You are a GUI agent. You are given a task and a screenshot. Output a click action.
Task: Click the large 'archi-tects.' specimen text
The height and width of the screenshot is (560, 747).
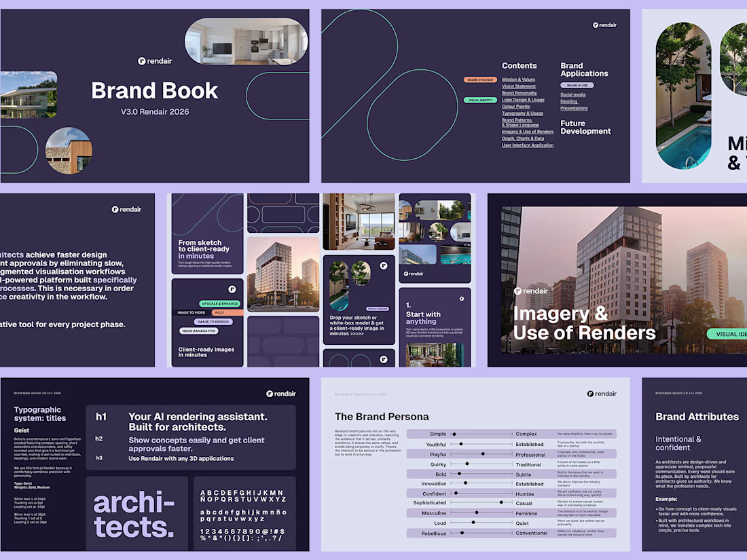[x=134, y=515]
